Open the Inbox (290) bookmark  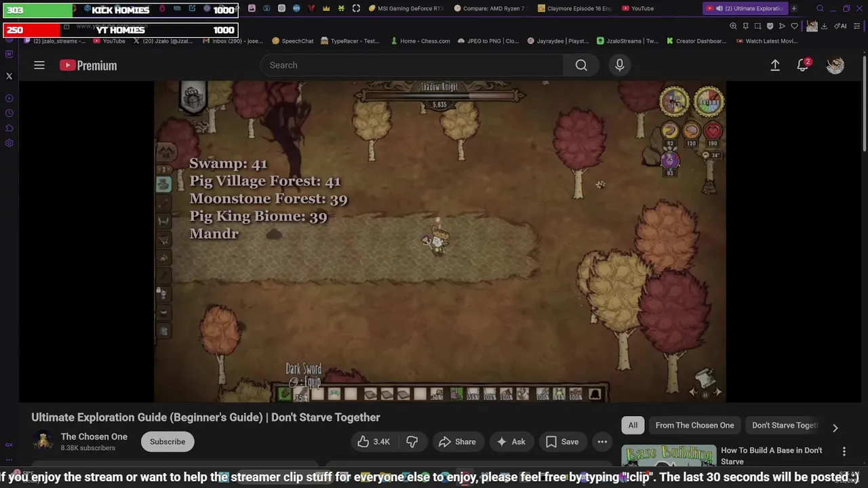click(233, 41)
